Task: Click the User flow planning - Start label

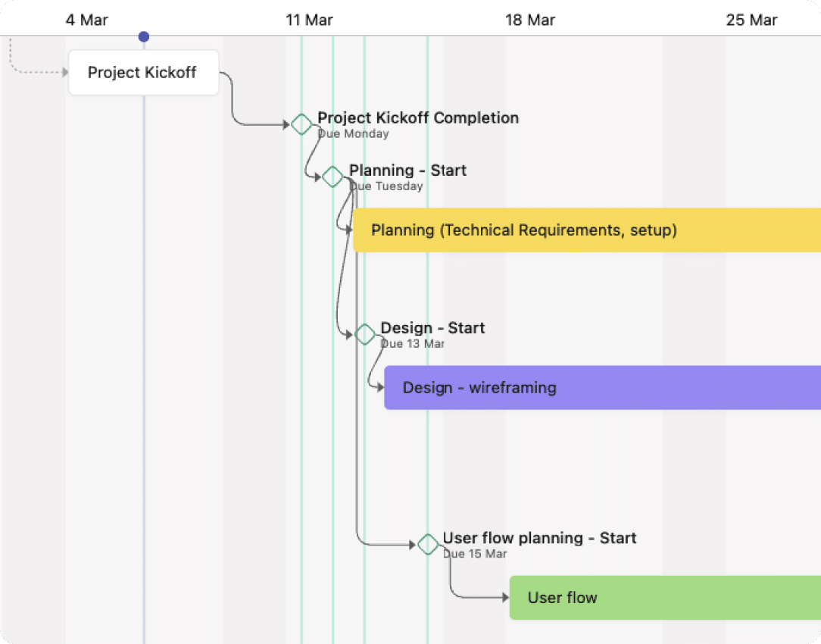Action: coord(539,538)
